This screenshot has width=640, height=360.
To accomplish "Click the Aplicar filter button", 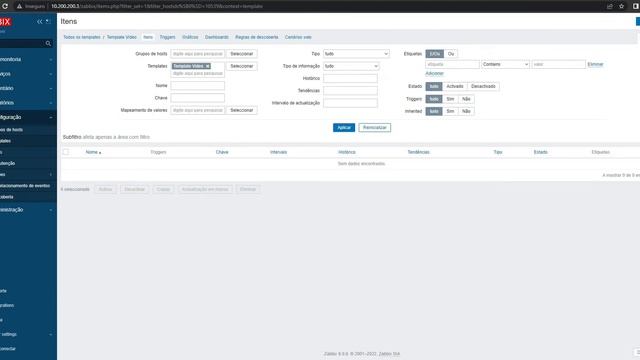I will [344, 128].
